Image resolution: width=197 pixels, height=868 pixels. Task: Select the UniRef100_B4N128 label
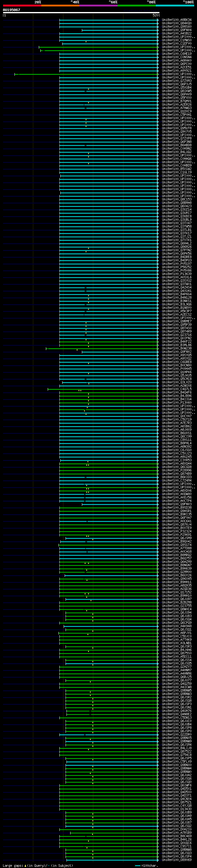pyautogui.click(x=177, y=297)
